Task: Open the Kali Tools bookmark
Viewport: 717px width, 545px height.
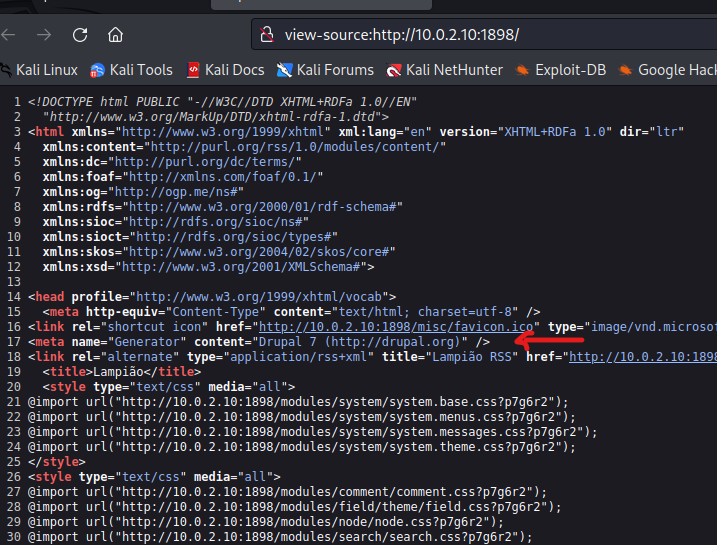Action: pyautogui.click(x=131, y=70)
